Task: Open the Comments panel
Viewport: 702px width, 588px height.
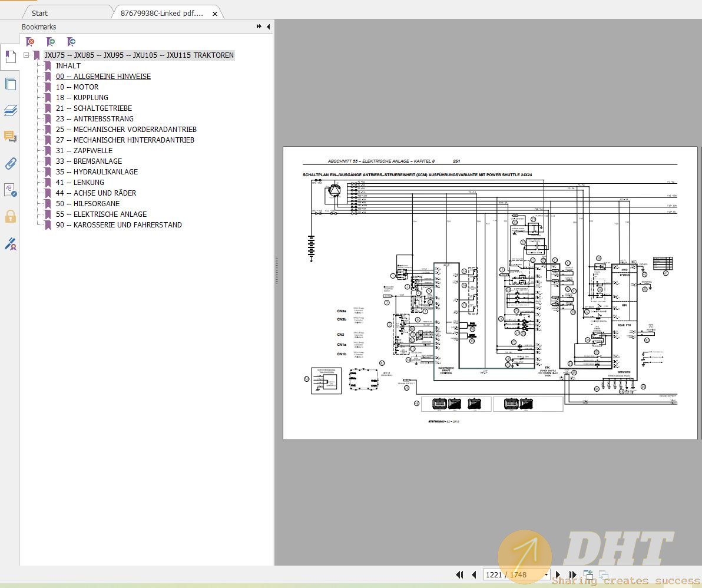Action: (x=11, y=137)
